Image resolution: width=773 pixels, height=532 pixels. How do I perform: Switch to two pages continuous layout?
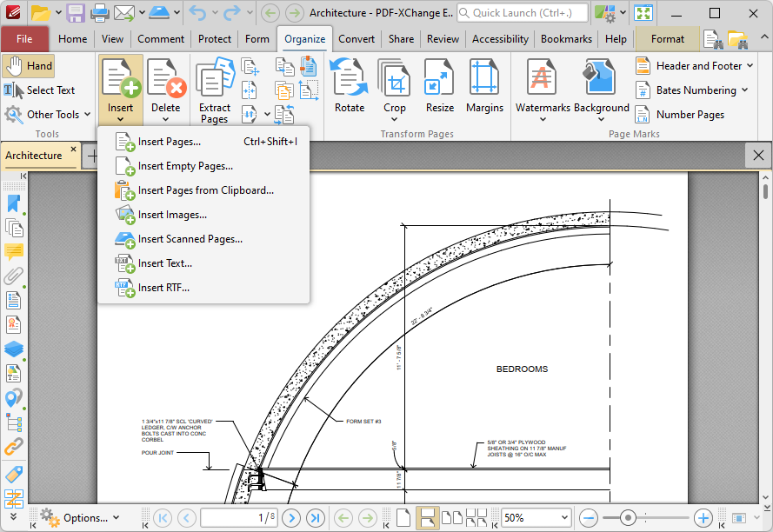click(476, 518)
